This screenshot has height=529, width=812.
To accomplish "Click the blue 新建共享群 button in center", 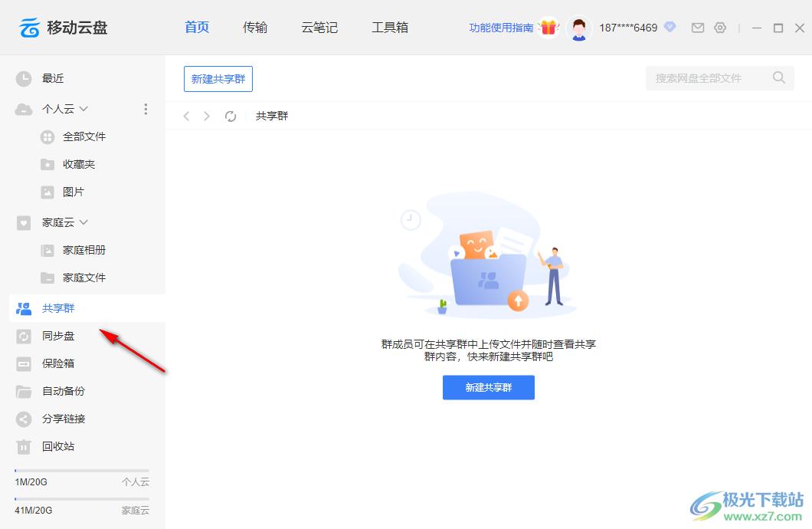I will coord(488,387).
